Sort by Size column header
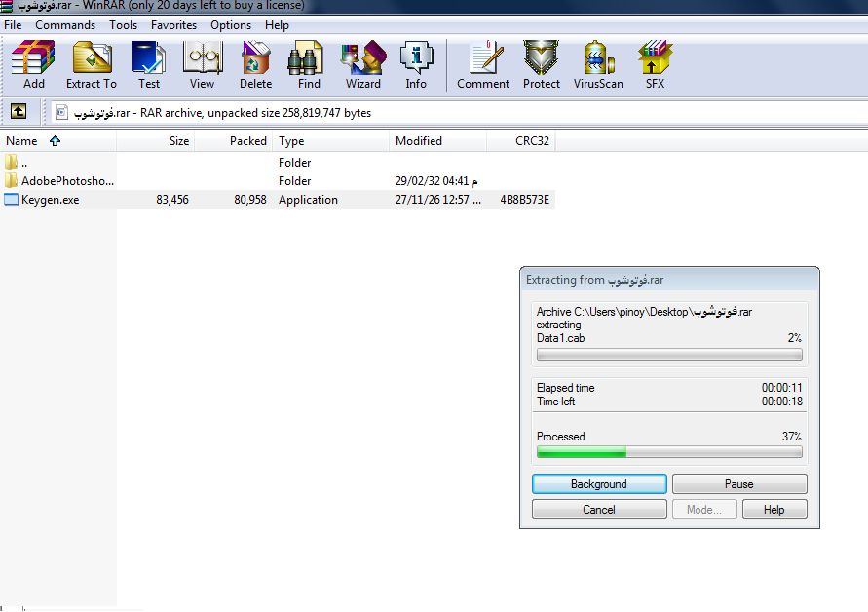The height and width of the screenshot is (612, 868). (x=156, y=141)
